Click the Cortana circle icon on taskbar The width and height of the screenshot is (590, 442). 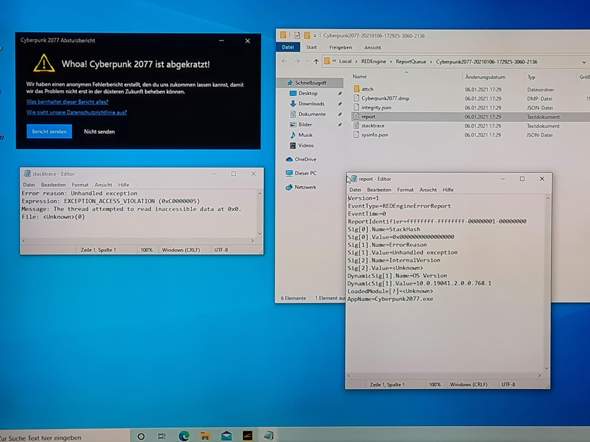(141, 436)
